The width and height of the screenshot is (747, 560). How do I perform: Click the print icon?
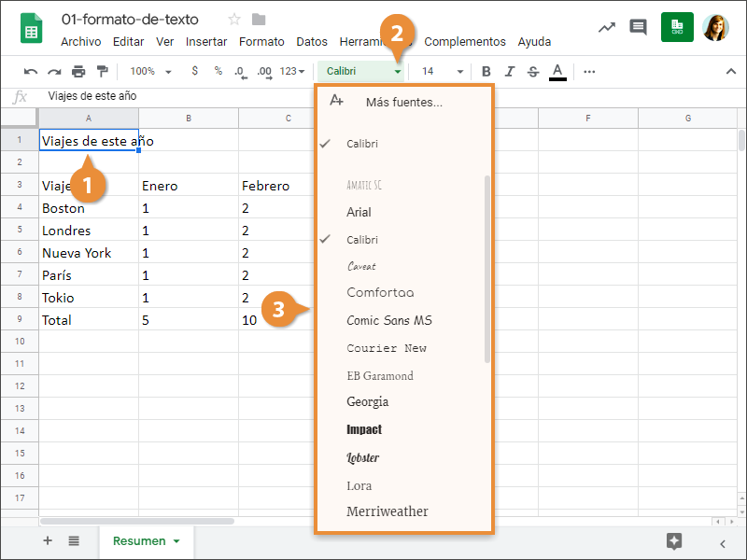78,71
